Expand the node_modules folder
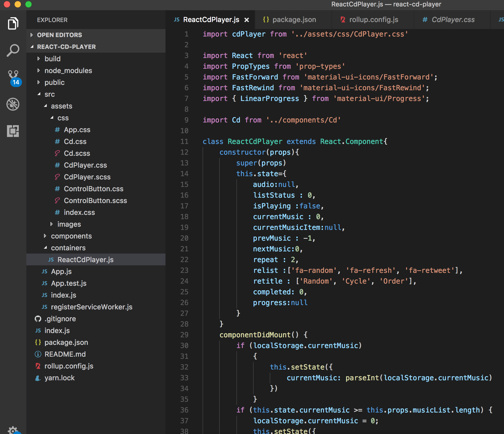 [68, 71]
